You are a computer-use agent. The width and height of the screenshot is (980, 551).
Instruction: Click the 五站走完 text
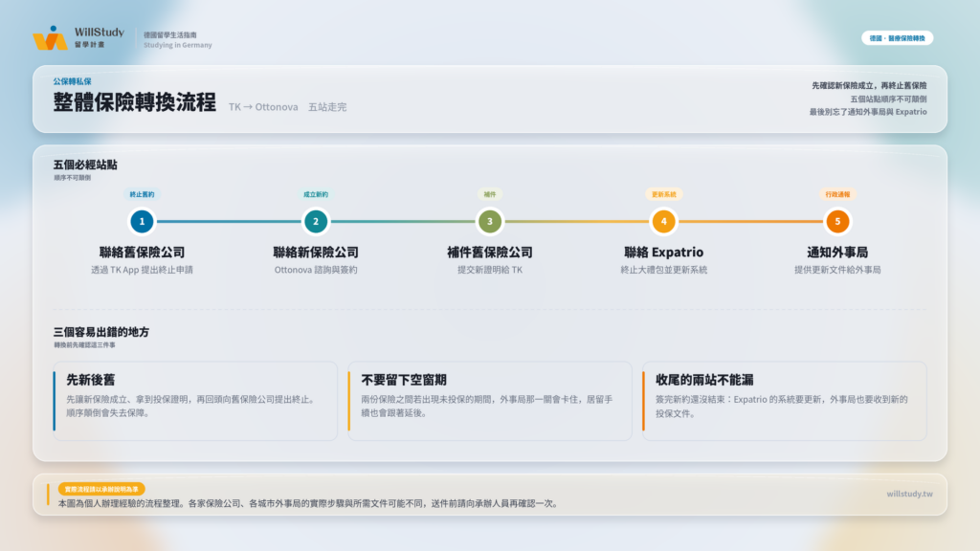point(327,107)
